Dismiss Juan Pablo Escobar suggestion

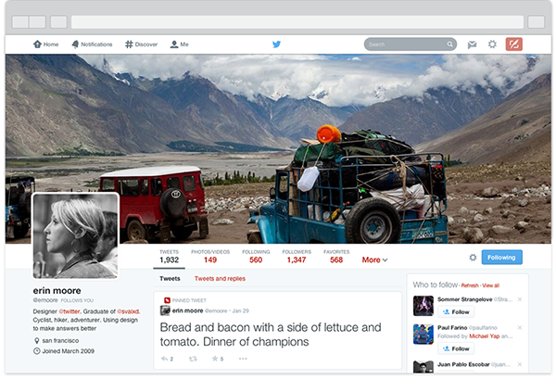pos(520,364)
